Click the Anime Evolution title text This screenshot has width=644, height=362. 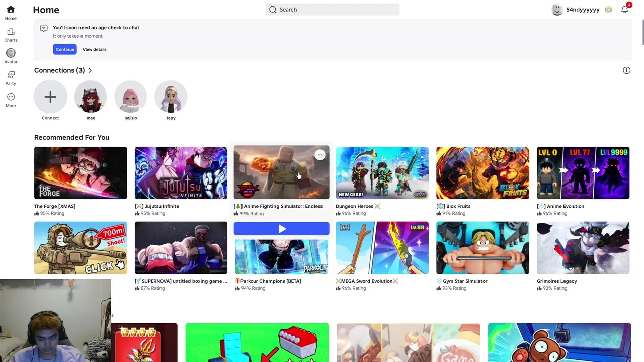560,206
